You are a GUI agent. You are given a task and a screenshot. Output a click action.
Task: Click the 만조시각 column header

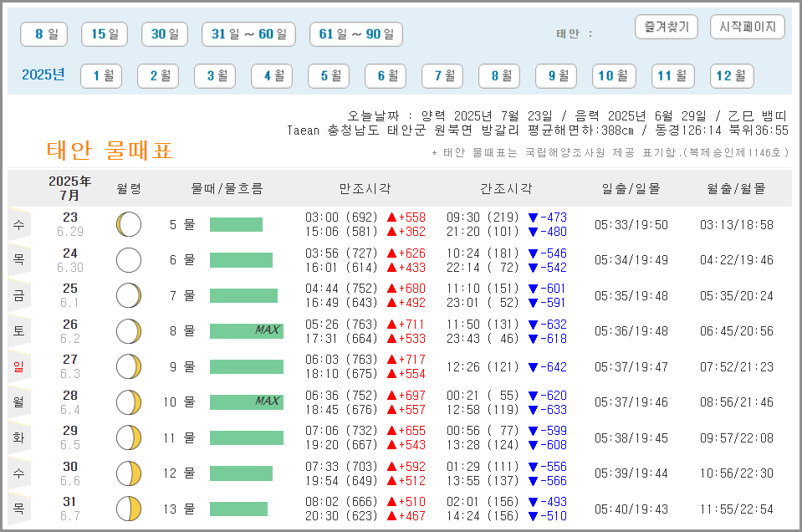coord(365,189)
